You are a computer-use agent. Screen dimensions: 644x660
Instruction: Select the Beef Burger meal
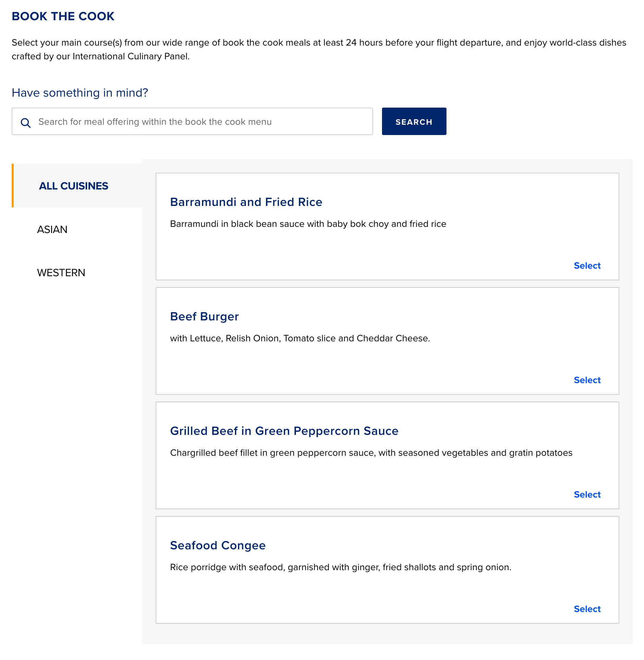[x=587, y=380]
